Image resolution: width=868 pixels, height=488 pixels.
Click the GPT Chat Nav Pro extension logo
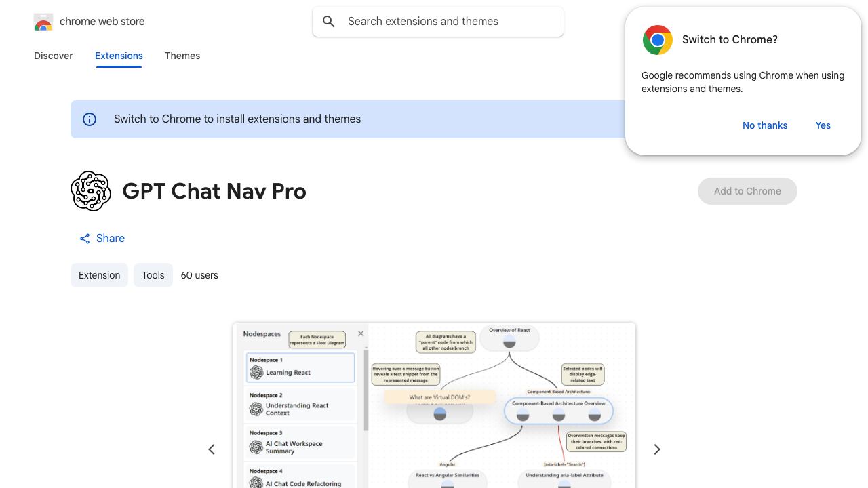click(x=91, y=191)
